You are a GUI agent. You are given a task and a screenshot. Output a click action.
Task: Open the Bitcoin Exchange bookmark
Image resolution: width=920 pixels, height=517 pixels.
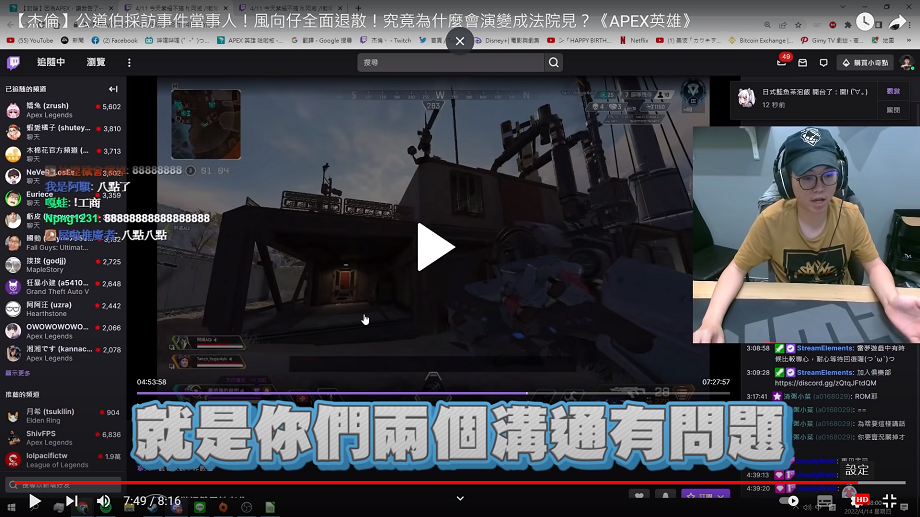(x=762, y=40)
